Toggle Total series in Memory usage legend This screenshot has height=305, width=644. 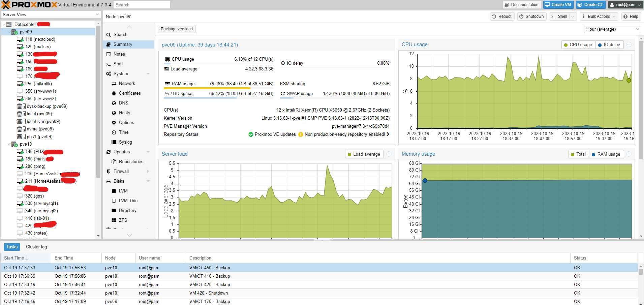(578, 154)
